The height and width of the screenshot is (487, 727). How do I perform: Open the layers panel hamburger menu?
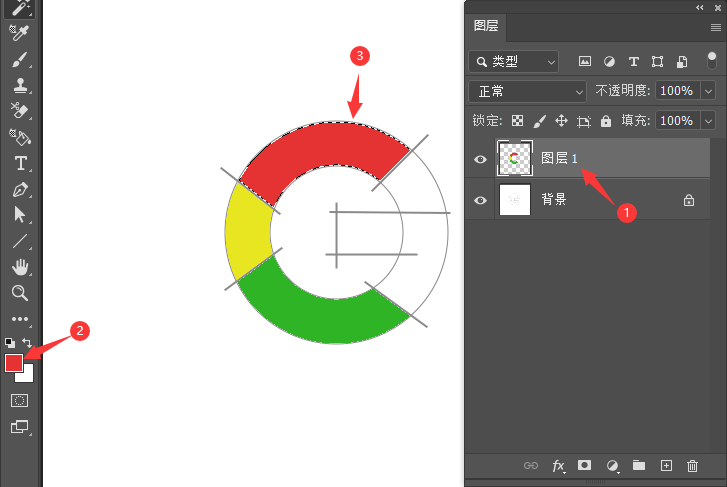click(715, 27)
